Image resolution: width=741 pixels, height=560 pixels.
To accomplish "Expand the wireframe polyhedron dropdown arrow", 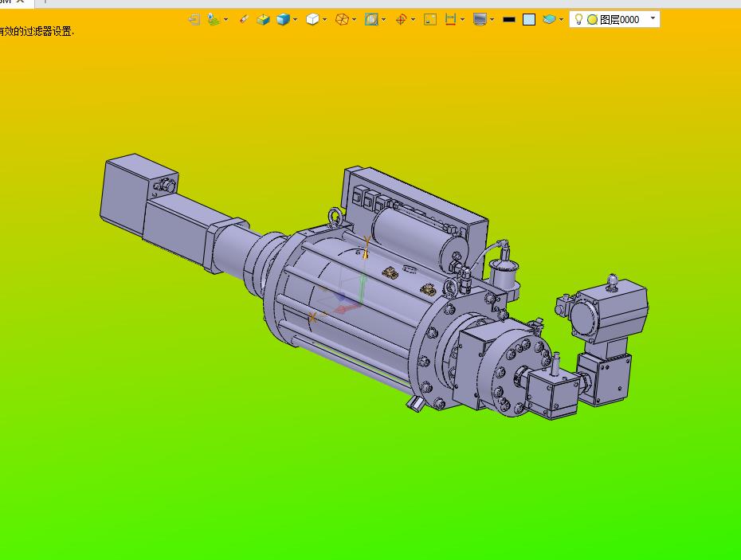I will click(x=354, y=19).
